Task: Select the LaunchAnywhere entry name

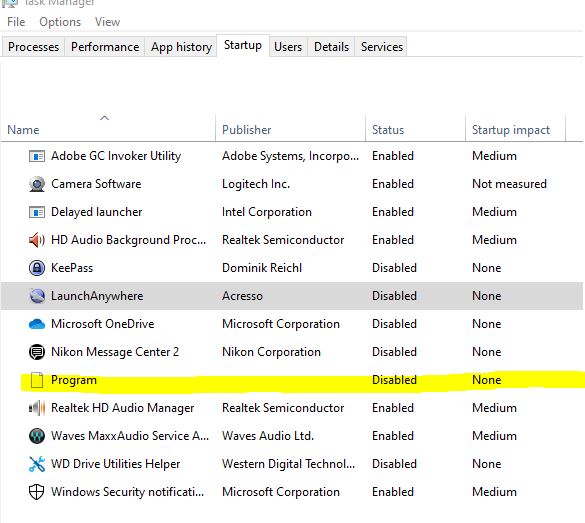Action: tap(97, 296)
